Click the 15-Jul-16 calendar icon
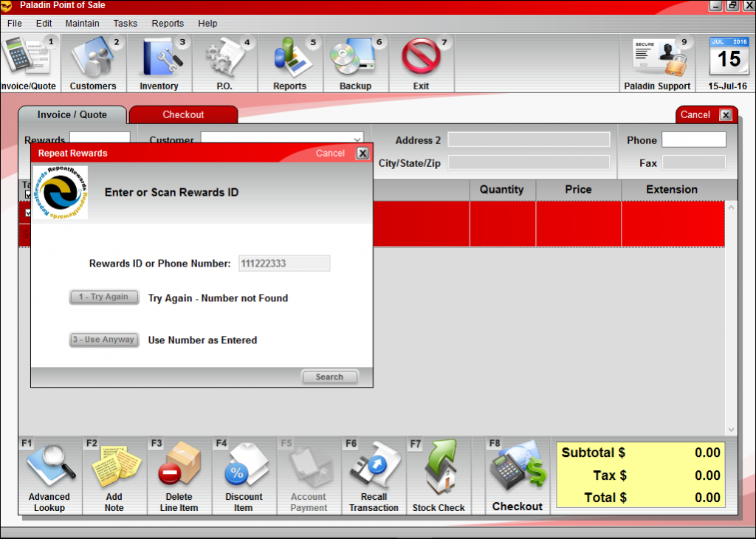The width and height of the screenshot is (756, 539). (727, 63)
